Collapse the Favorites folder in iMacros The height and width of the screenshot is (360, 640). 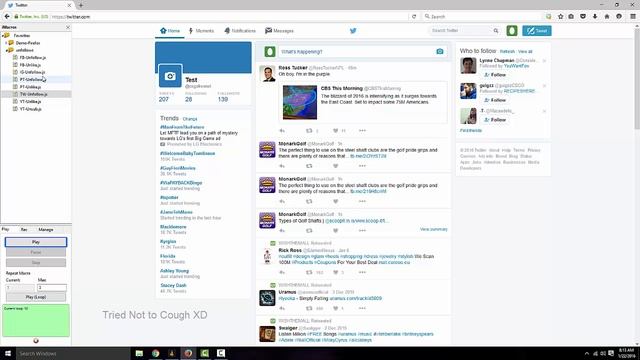(2, 36)
